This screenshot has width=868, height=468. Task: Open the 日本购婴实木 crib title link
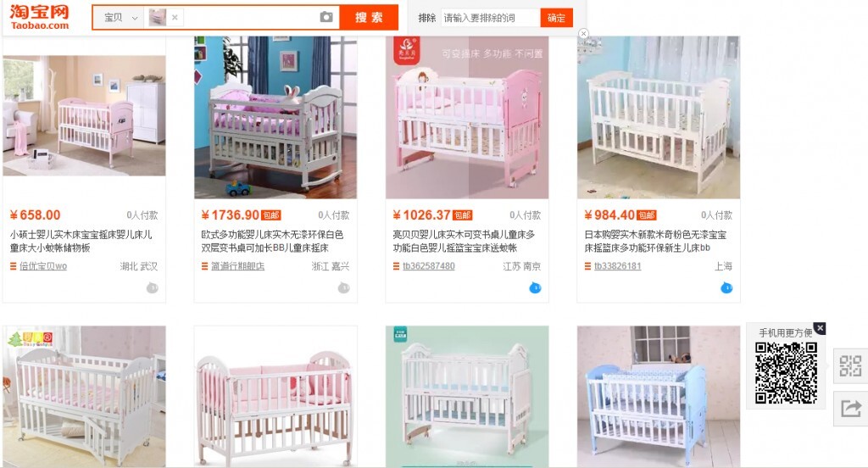coord(655,241)
